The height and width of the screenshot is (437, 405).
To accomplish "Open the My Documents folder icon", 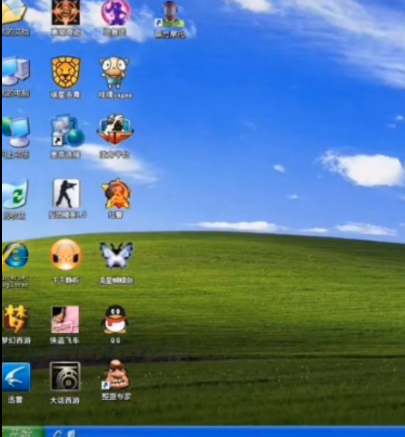I will 14,13.
